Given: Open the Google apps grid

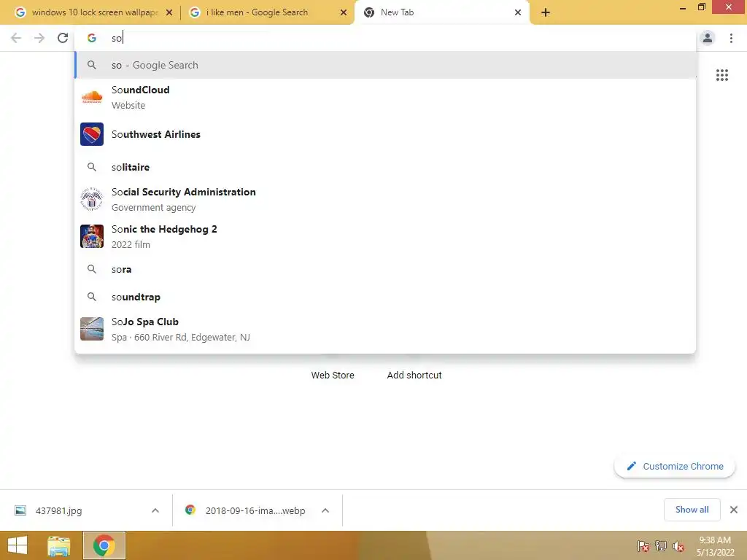Looking at the screenshot, I should point(722,75).
